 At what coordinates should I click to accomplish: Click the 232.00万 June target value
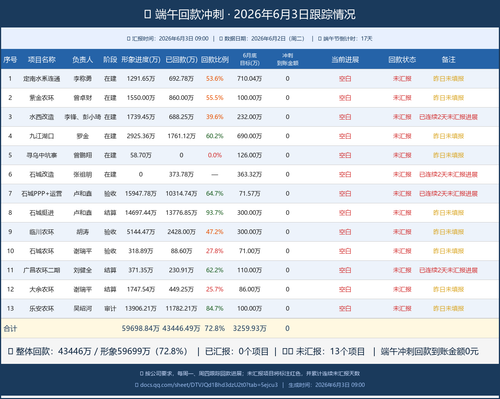coord(250,117)
